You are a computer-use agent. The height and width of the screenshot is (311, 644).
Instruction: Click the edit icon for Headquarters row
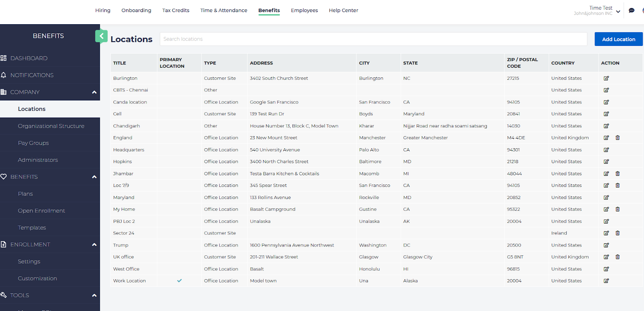606,150
